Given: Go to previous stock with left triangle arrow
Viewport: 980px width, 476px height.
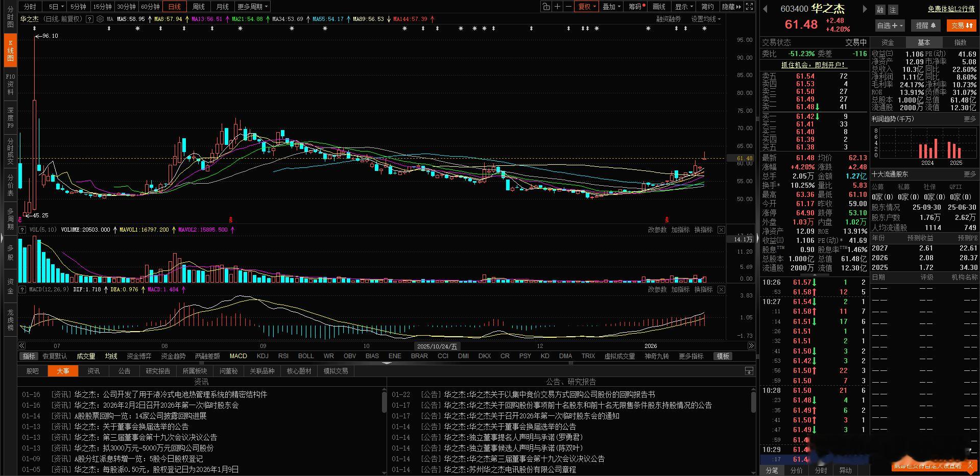Looking at the screenshot, I should tap(766, 9).
